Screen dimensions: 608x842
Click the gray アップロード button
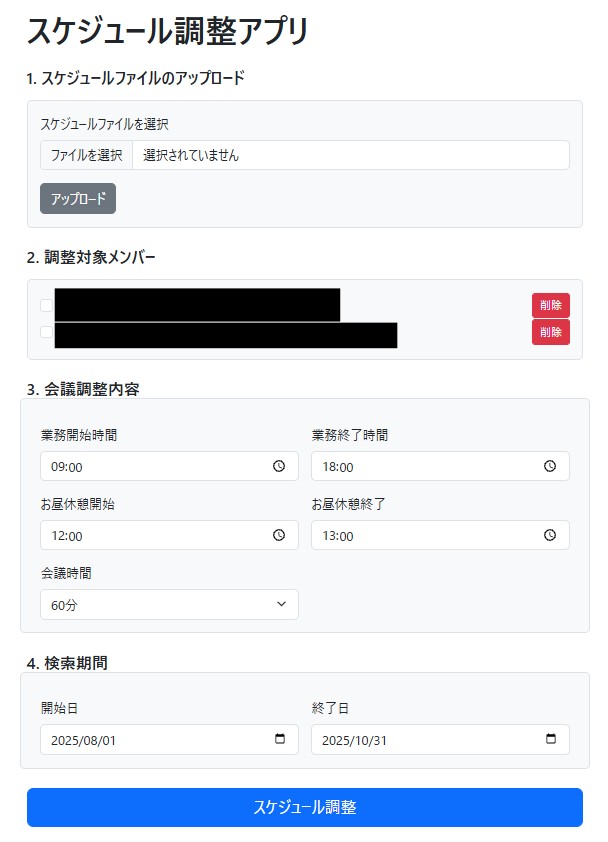78,199
